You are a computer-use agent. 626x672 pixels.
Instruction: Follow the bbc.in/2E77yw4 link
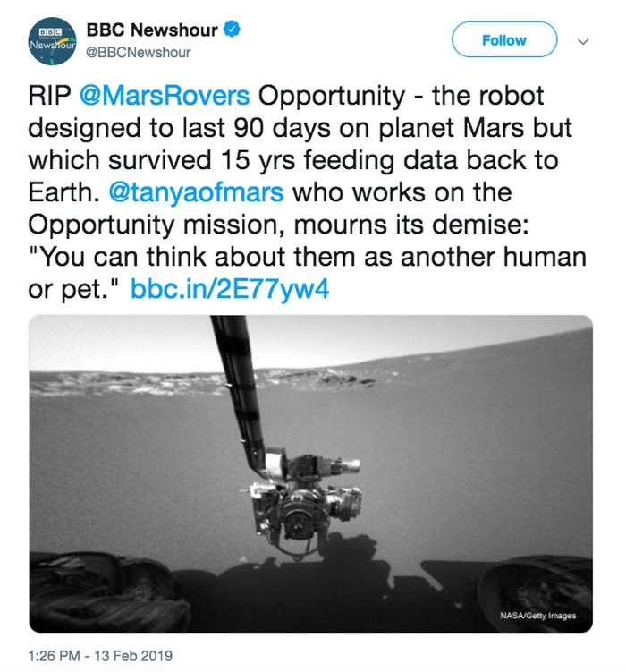pyautogui.click(x=231, y=290)
